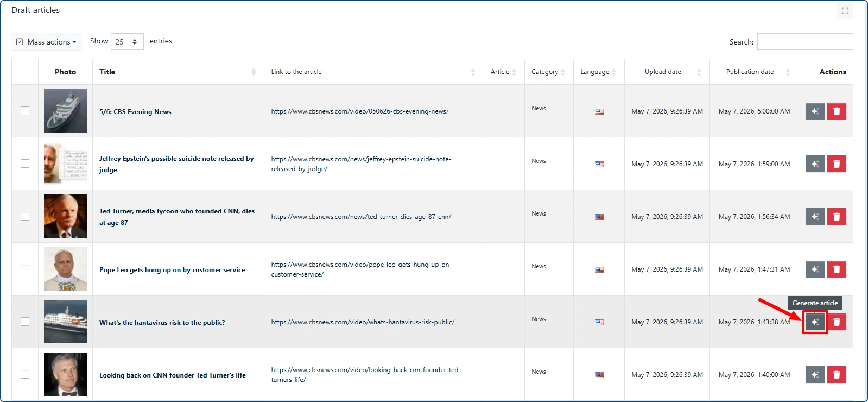Viewport: 868px width, 402px height.
Task: Open the whats-hantavirus-risk-public URL link
Action: tap(363, 322)
